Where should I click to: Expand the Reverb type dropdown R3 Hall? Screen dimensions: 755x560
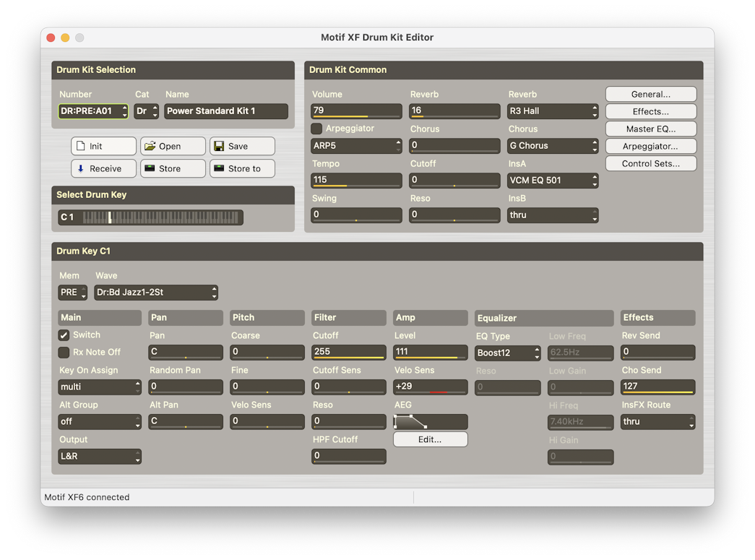[x=553, y=111]
